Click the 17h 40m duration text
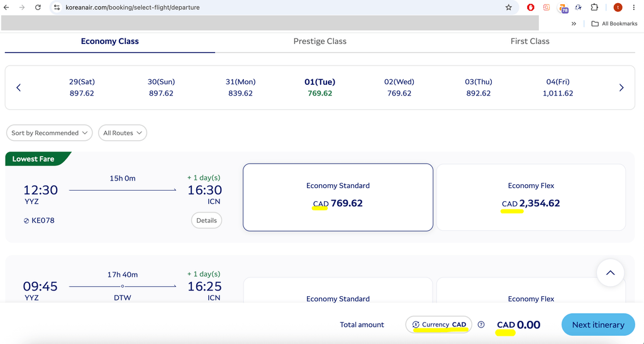 [x=123, y=275]
